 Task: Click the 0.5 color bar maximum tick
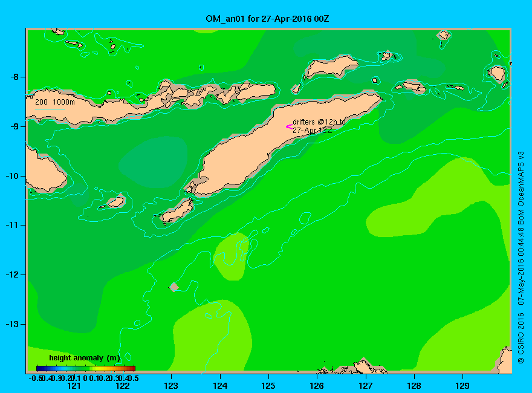coord(134,378)
